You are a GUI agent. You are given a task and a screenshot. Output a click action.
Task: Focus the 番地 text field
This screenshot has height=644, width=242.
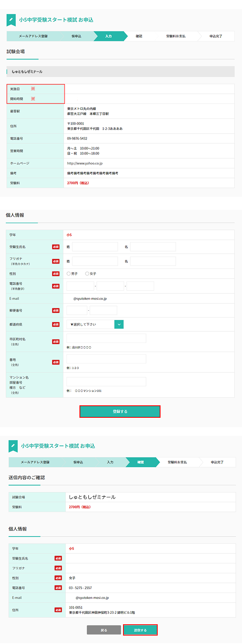pos(106,359)
